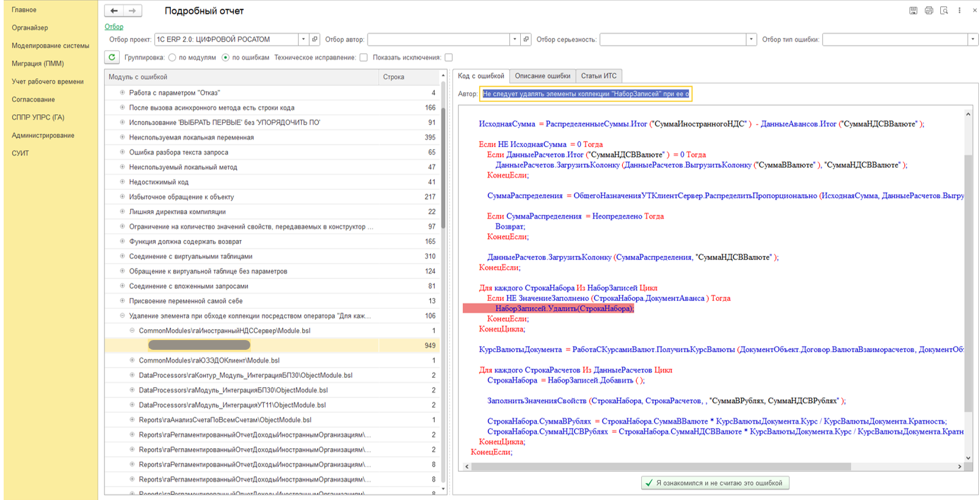The image size is (980, 500).
Task: Click code panel scroll-right arrow
Action: [x=959, y=466]
